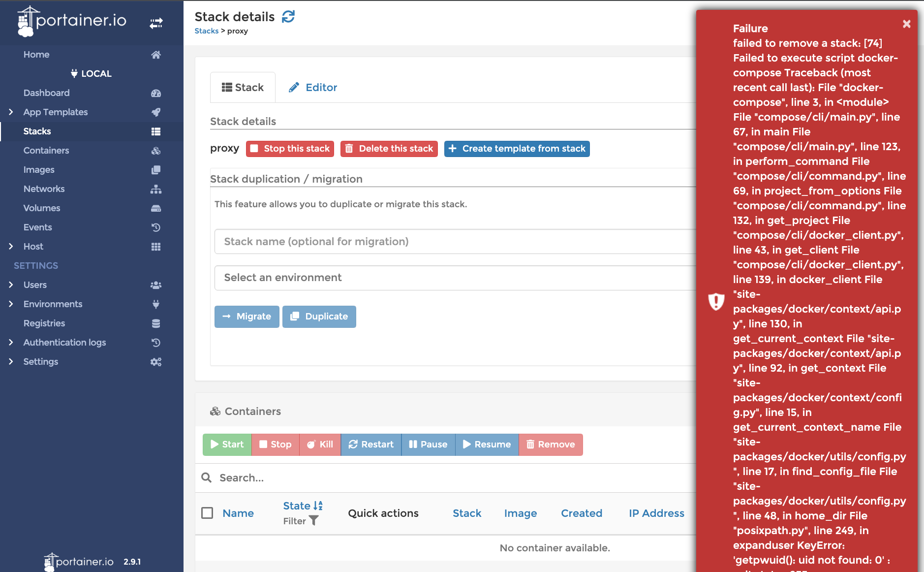Image resolution: width=924 pixels, height=572 pixels.
Task: Click the Settings gears icon
Action: (x=156, y=362)
